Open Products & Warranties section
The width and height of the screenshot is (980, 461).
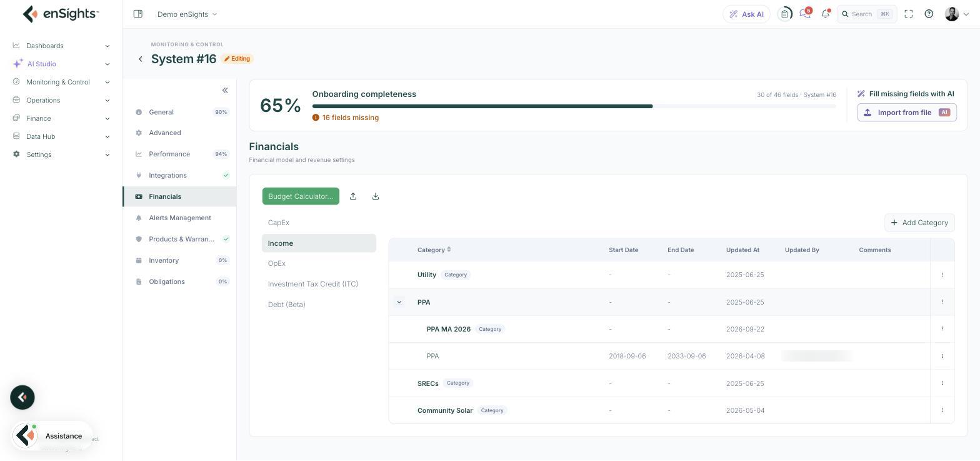point(180,239)
